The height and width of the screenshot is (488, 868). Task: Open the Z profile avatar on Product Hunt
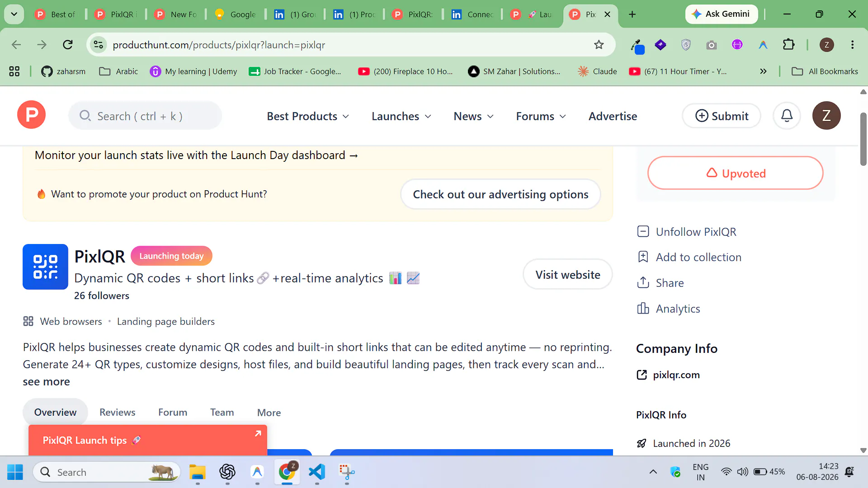click(x=826, y=116)
